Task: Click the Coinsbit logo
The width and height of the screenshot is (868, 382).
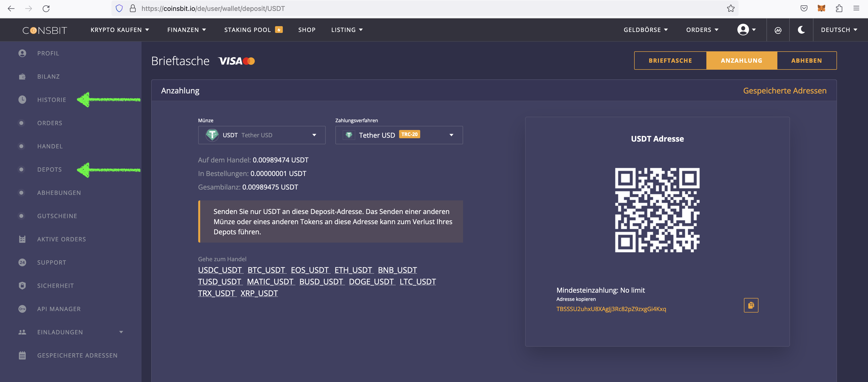Action: (45, 30)
